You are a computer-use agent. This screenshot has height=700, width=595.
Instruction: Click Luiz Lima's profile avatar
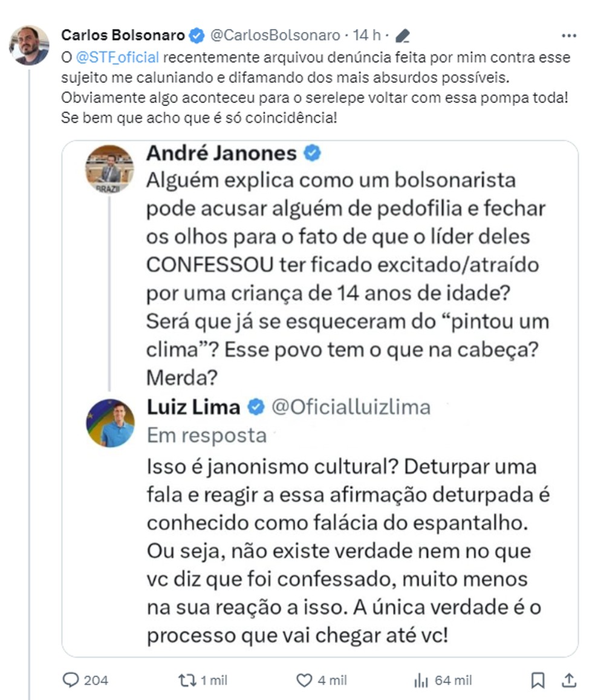click(111, 422)
